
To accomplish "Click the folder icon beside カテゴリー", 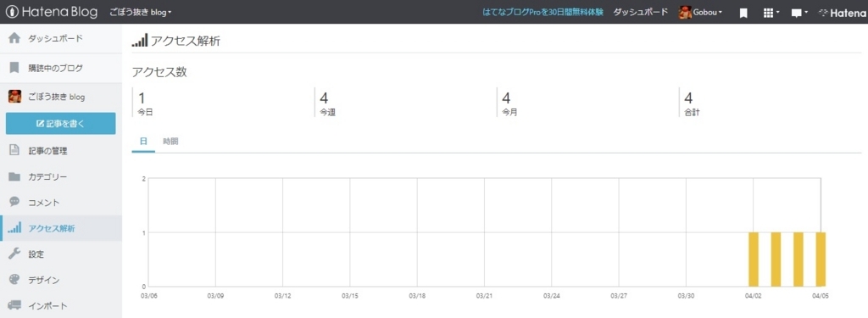I will point(14,176).
